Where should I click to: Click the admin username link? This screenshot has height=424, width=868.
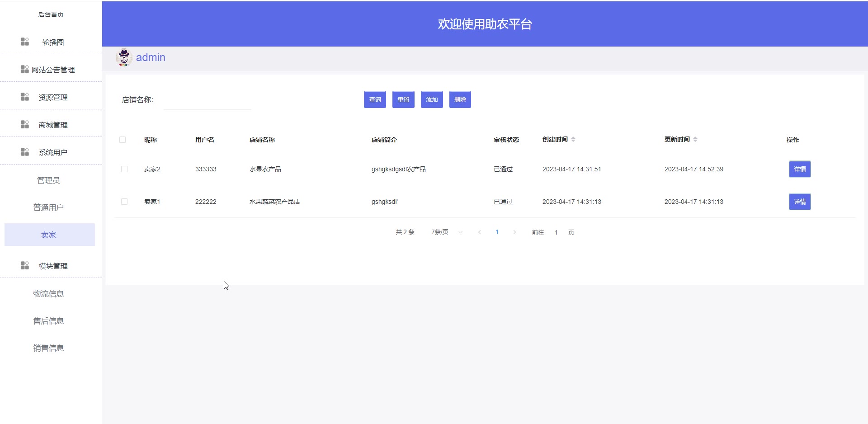[151, 57]
